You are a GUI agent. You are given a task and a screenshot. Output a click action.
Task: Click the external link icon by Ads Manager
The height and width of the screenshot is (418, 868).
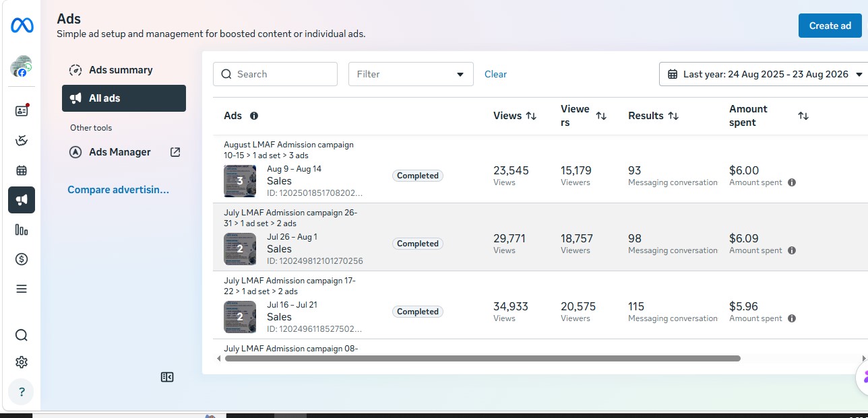[x=175, y=152]
